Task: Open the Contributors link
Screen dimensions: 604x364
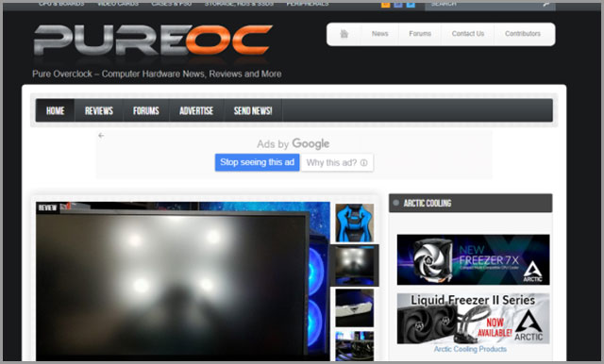Action: 522,34
